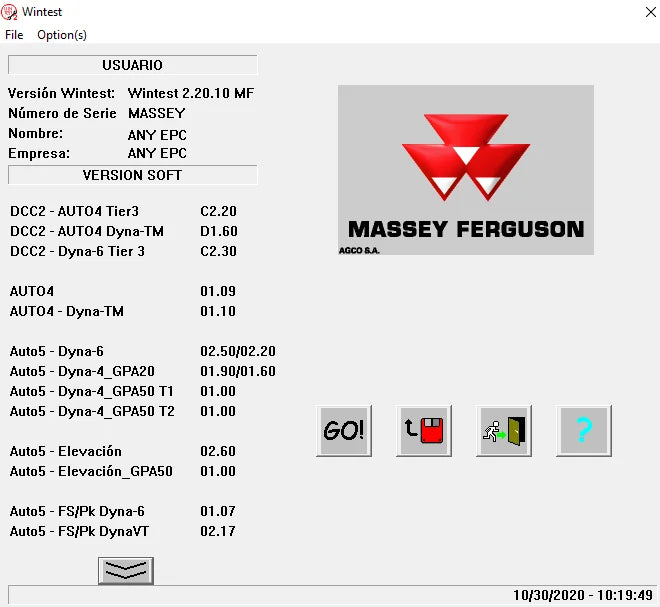Click the Wintest 2.20.10 MF version text
Image resolution: width=660 pixels, height=607 pixels.
(x=192, y=93)
